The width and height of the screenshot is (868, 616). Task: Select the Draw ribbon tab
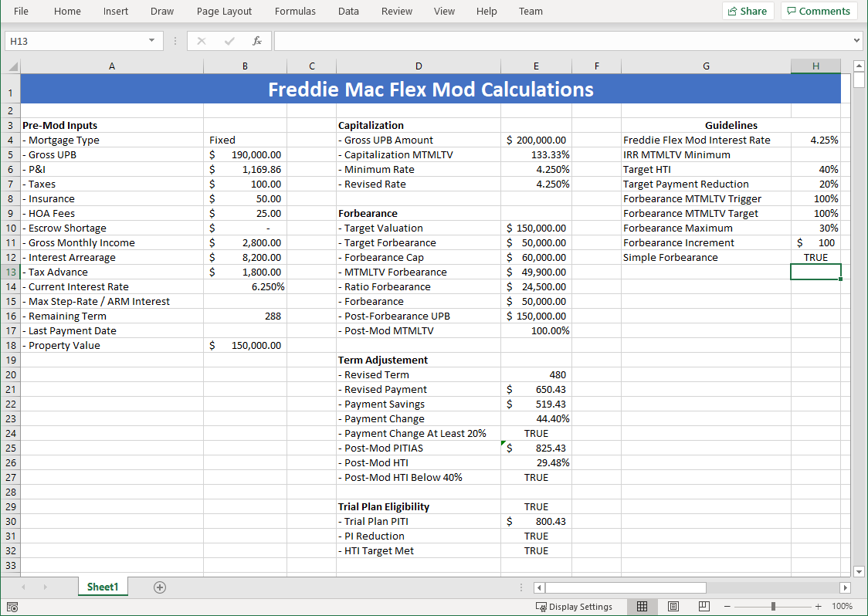(x=162, y=11)
